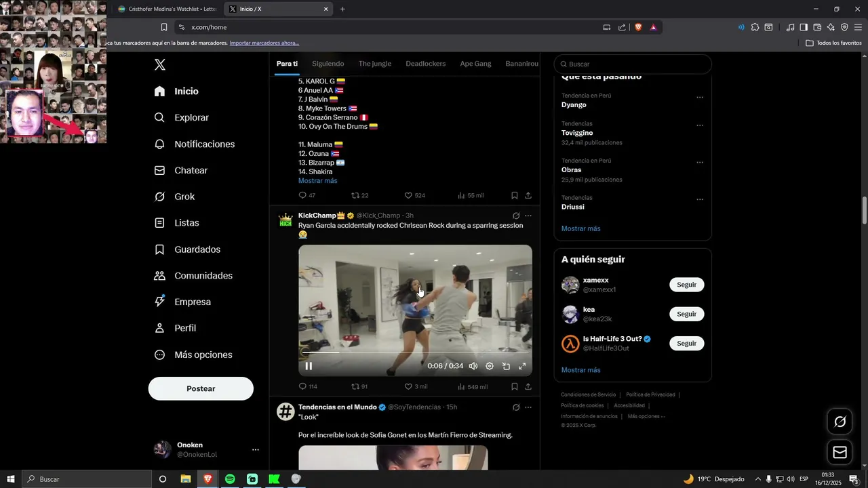This screenshot has height=488, width=868.
Task: Pause the KickChamp video
Action: [309, 366]
